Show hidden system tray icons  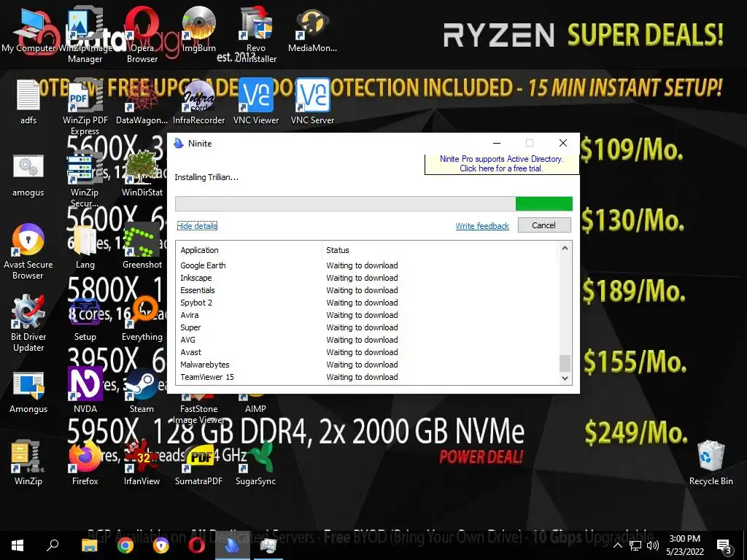(617, 545)
